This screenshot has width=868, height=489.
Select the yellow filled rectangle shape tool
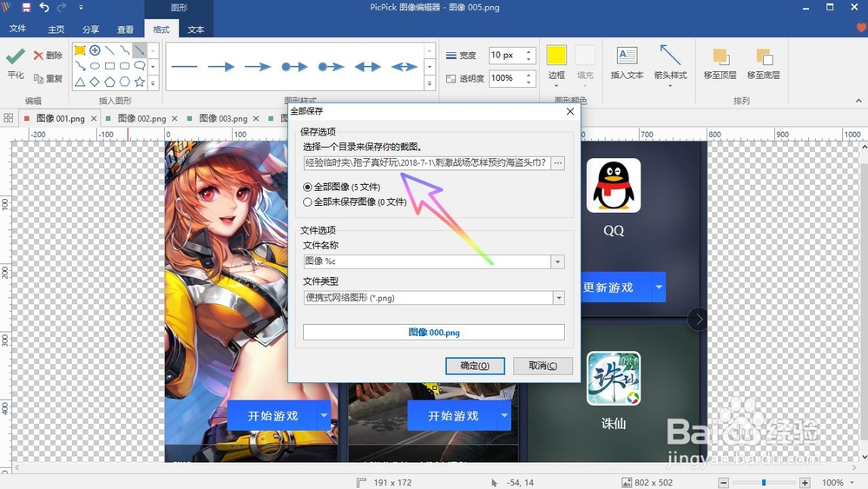pos(80,50)
